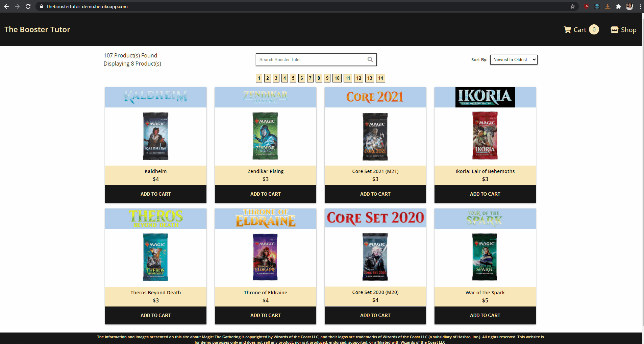The height and width of the screenshot is (344, 644).
Task: Open the extensions puzzle icon
Action: pyautogui.click(x=619, y=6)
